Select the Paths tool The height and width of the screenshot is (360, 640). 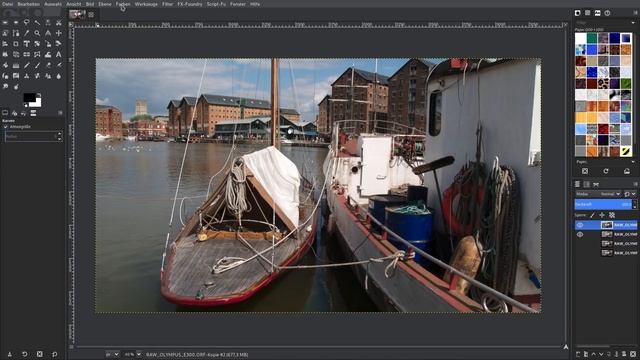coord(16,33)
